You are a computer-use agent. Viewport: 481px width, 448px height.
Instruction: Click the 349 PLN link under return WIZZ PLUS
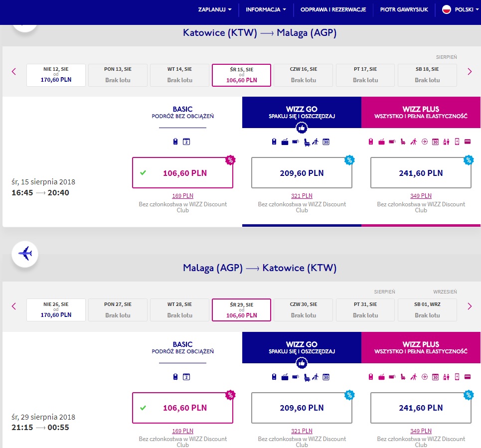click(421, 431)
